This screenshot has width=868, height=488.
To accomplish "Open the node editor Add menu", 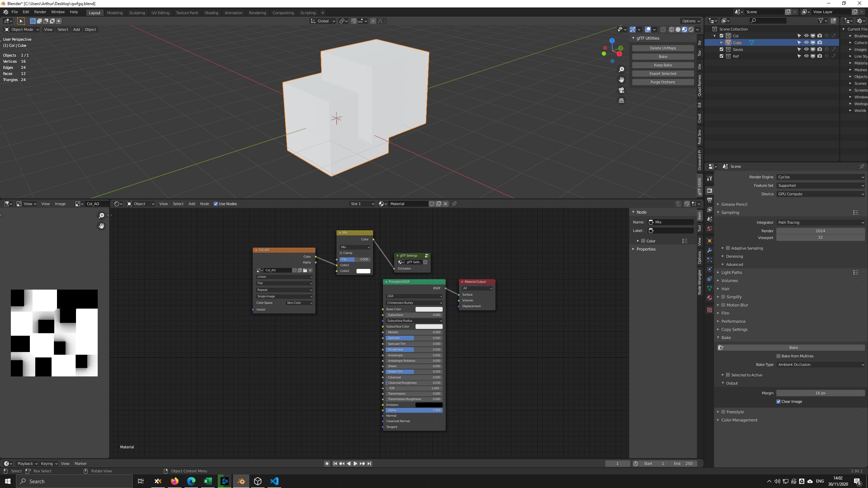I will coord(192,204).
